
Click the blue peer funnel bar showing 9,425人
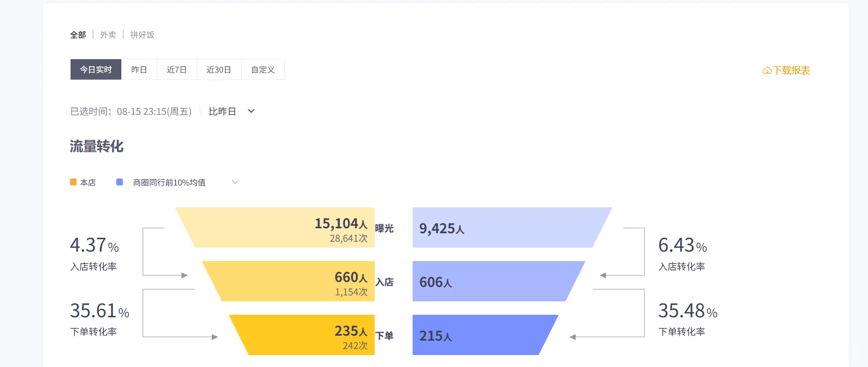507,228
